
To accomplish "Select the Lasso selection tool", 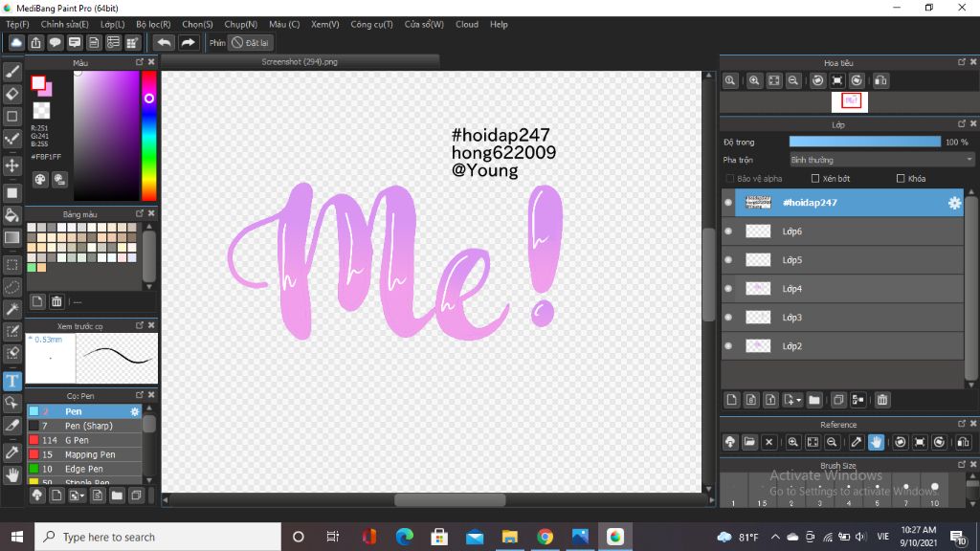I will [x=11, y=287].
